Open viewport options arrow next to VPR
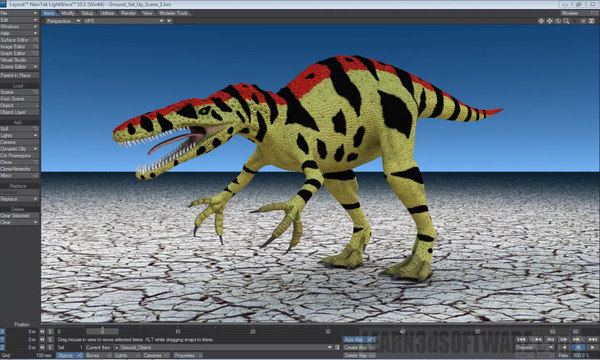The width and height of the screenshot is (600, 360). tap(169, 21)
